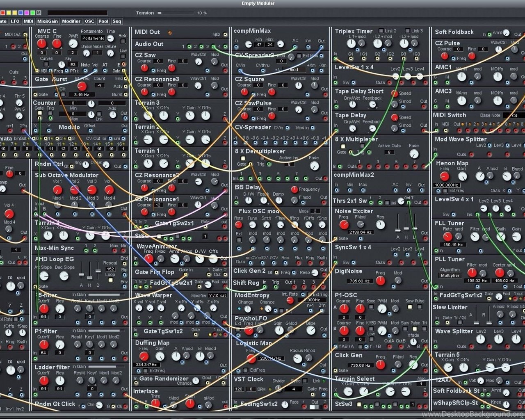
Task: Turn Noise Exciter Freq knob
Action: click(344, 225)
